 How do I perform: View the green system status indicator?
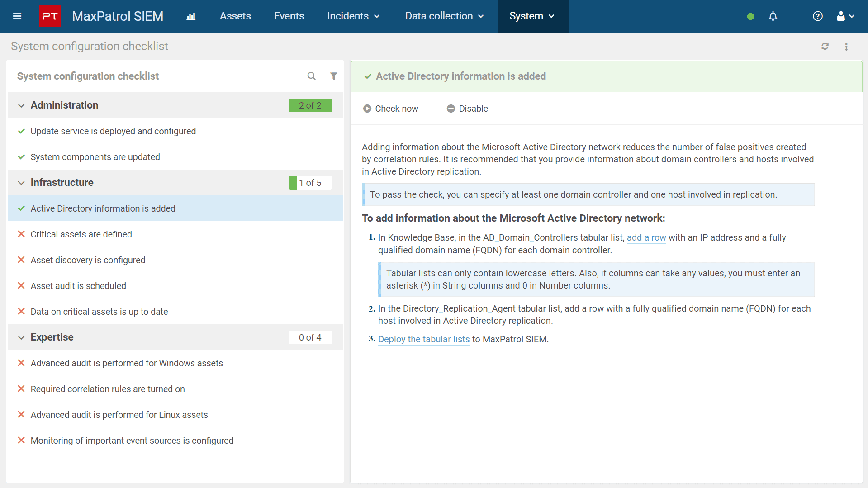click(x=750, y=17)
